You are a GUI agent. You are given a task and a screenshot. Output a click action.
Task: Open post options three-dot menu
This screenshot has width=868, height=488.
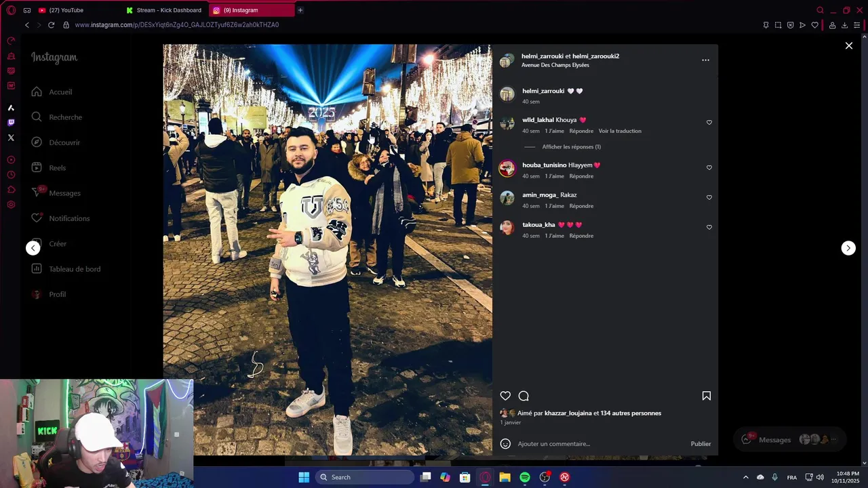tap(705, 60)
